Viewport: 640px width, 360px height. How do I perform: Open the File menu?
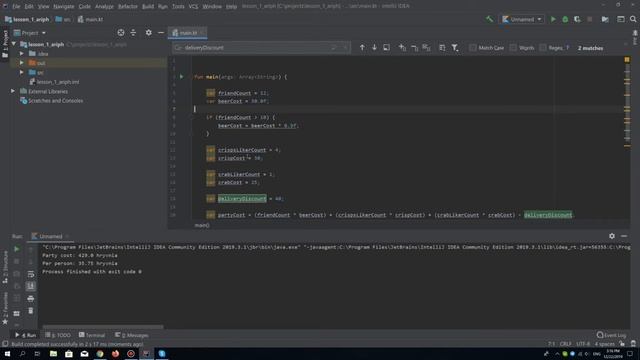[16, 6]
